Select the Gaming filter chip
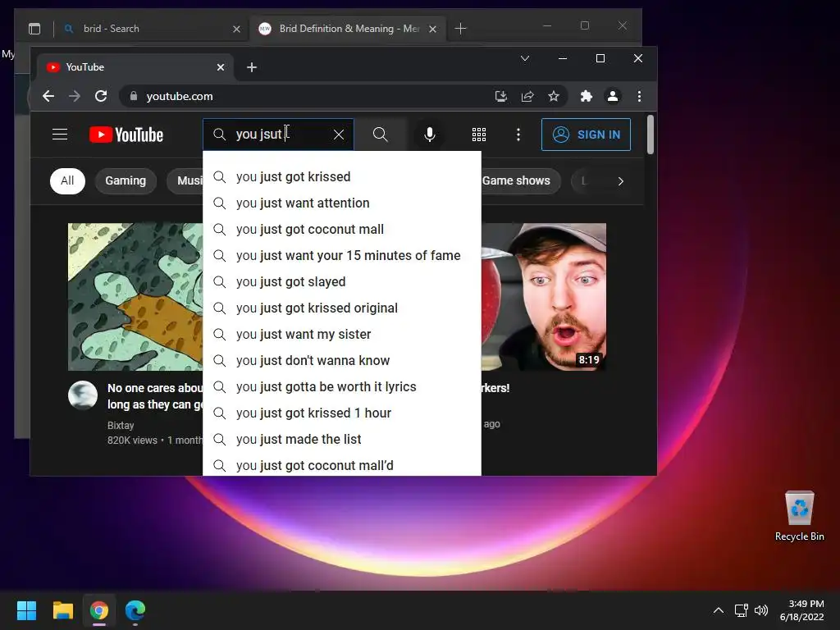Viewport: 840px width, 630px height. pos(126,181)
